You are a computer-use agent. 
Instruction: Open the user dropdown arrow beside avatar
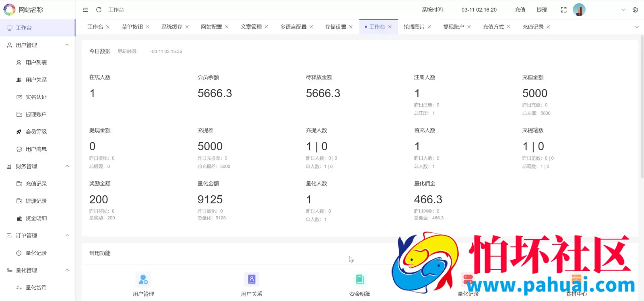pyautogui.click(x=623, y=10)
